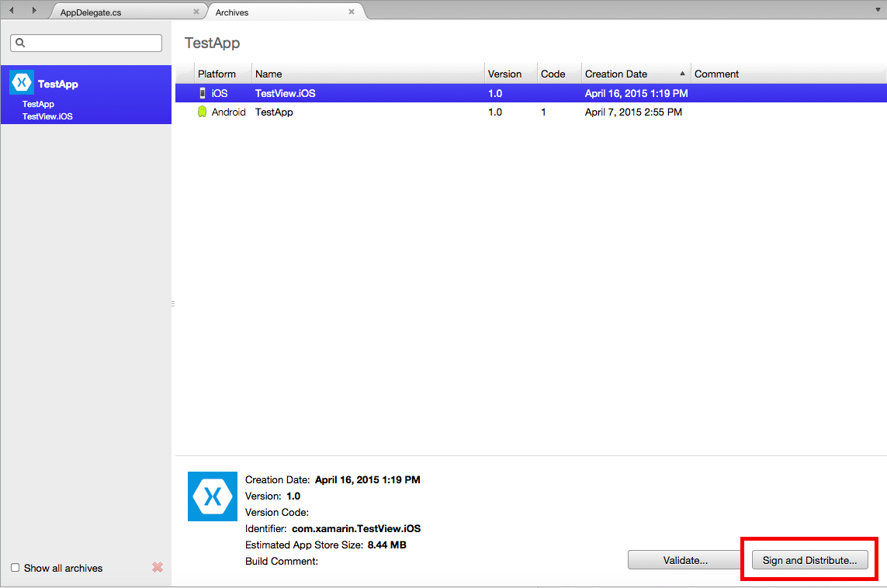Sort archives by Platform column
887x588 pixels.
coord(222,74)
